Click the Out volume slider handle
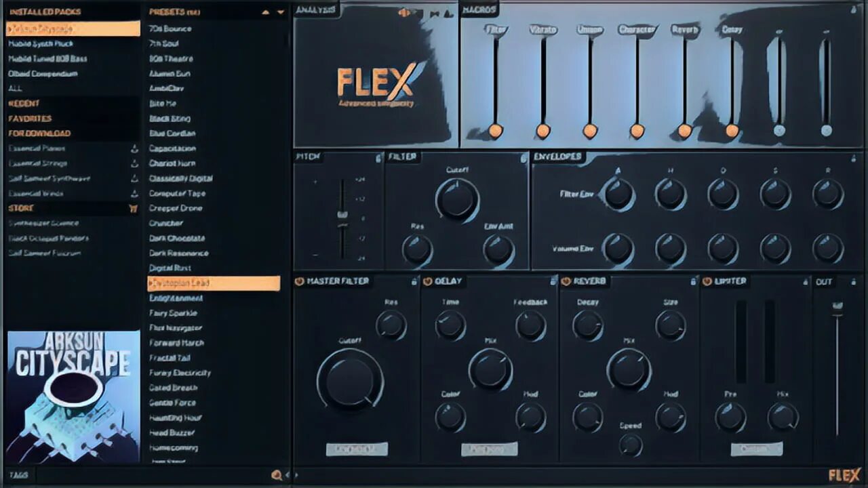868x488 pixels. [x=837, y=308]
